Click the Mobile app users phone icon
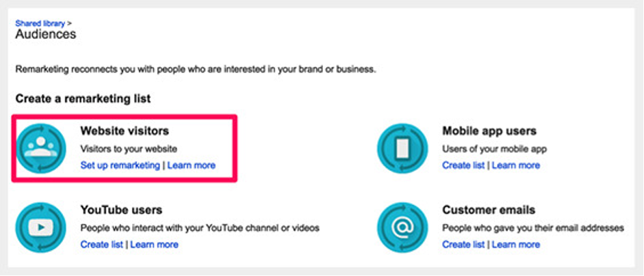 [x=402, y=148]
